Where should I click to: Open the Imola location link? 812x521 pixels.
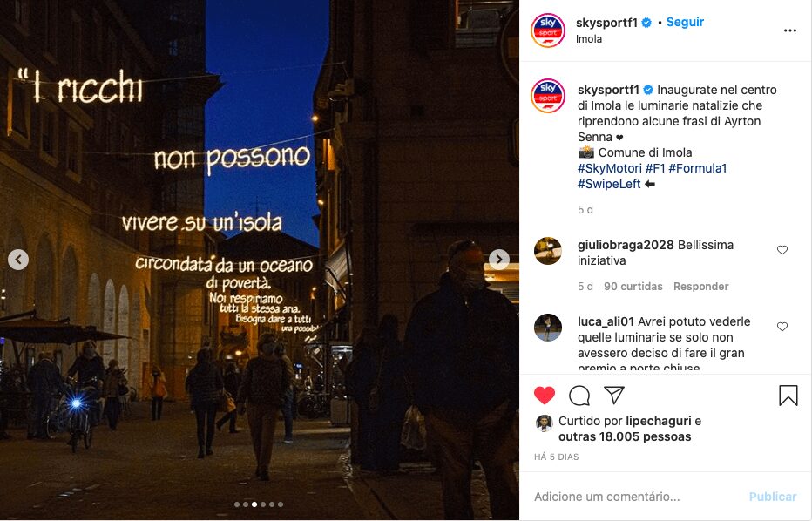[x=589, y=39]
